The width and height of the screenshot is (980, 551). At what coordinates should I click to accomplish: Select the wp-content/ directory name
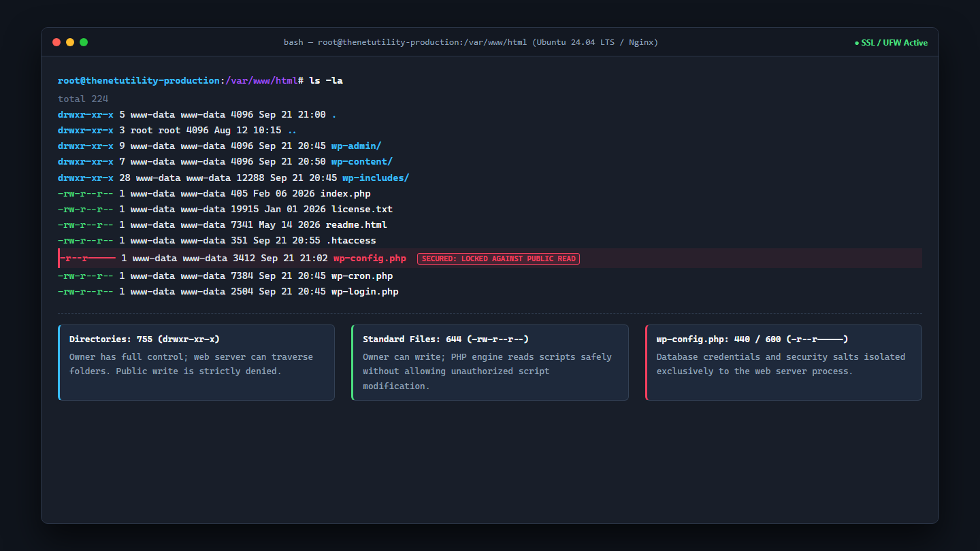[362, 161]
